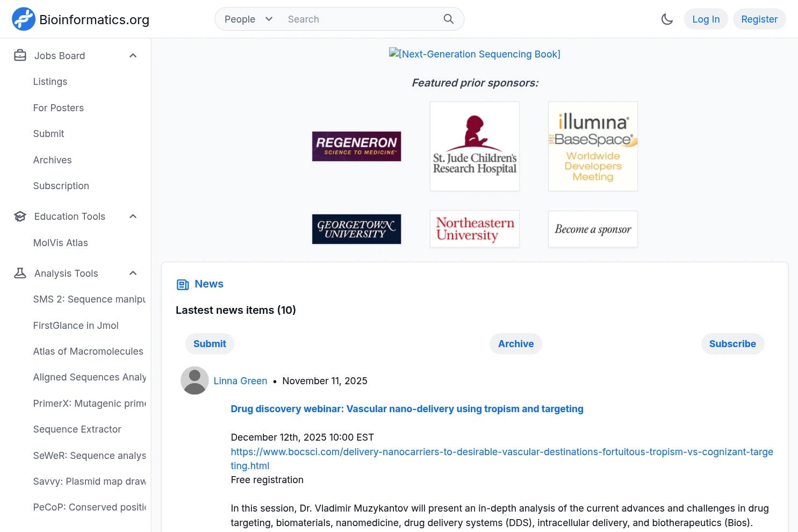Click the Bioinformatics.org DNA logo icon
Viewport: 798px width, 532px height.
coord(24,19)
